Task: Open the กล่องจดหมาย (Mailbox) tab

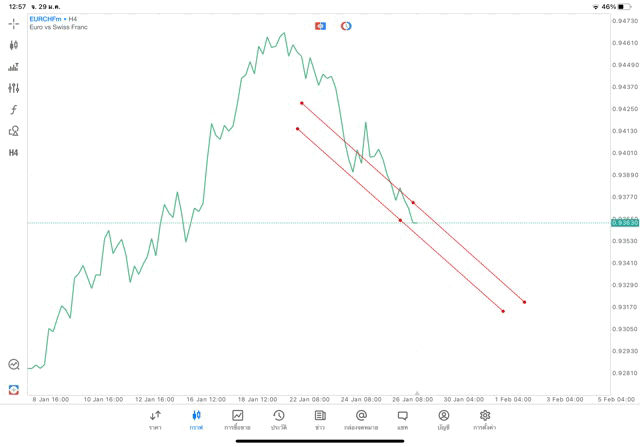Action: 361,419
